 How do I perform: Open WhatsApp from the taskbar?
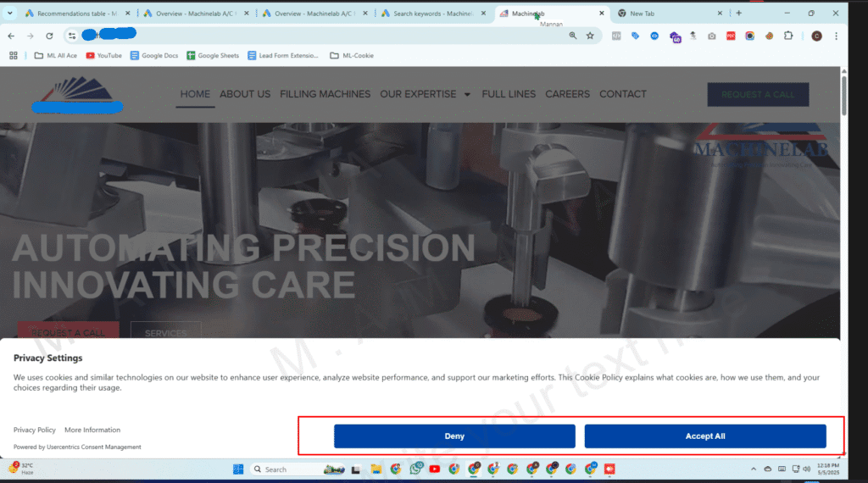point(416,469)
